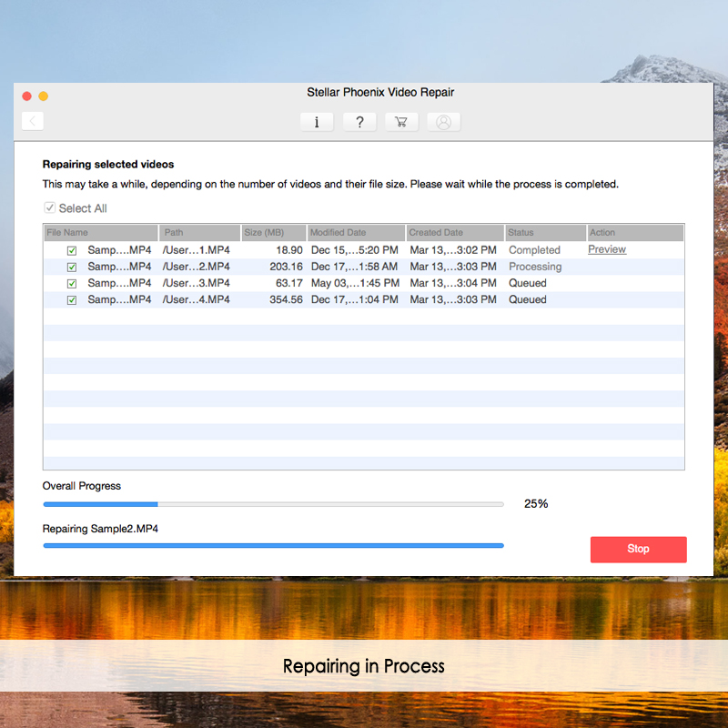The image size is (728, 728).
Task: Click the shopping cart buy icon
Action: point(401,122)
